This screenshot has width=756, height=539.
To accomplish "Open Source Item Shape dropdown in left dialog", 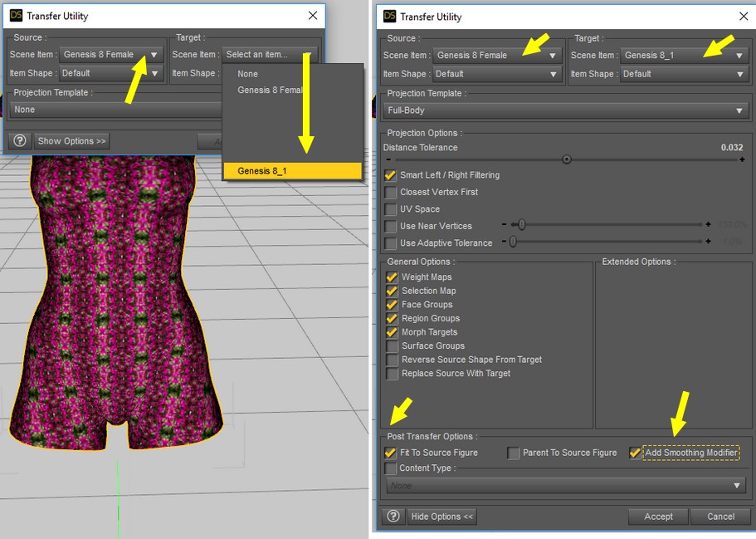I will [111, 73].
